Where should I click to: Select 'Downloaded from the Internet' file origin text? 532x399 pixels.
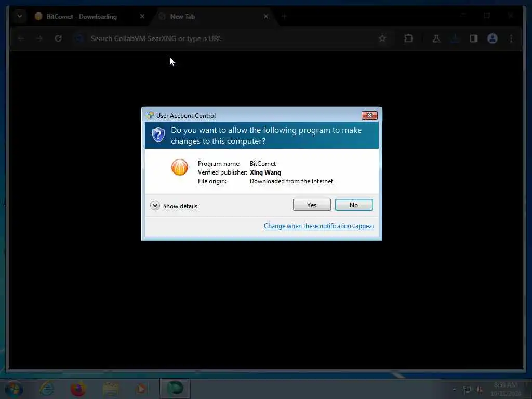click(291, 181)
